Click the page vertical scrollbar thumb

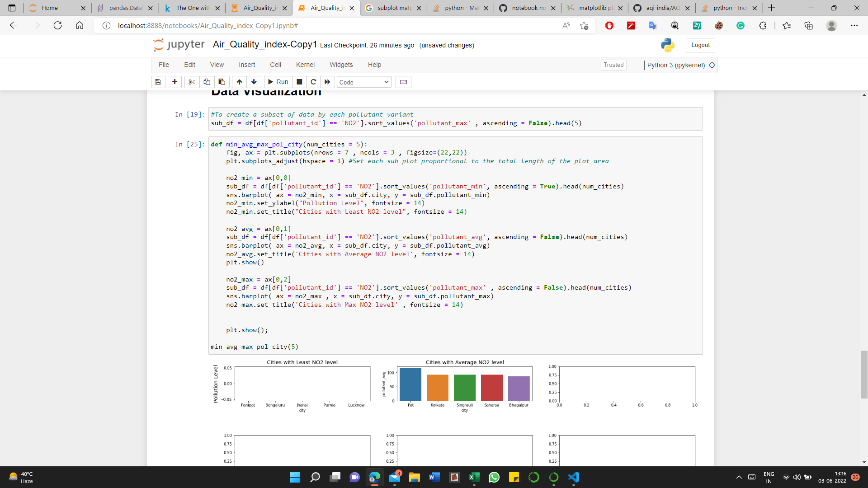[864, 374]
